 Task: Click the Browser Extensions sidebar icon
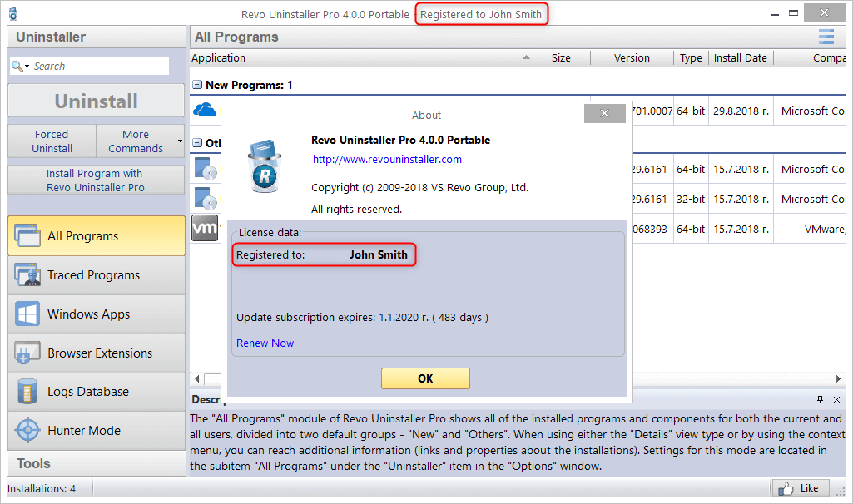(27, 353)
